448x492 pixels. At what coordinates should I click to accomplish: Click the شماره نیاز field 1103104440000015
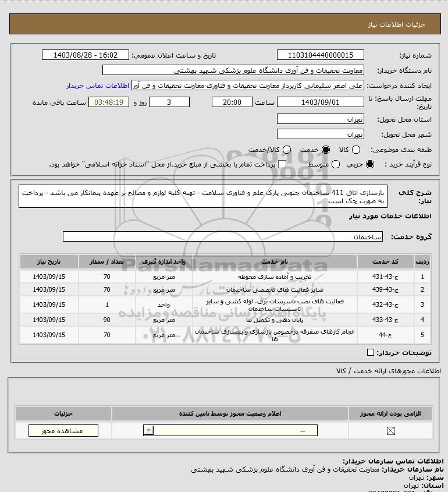[321, 55]
